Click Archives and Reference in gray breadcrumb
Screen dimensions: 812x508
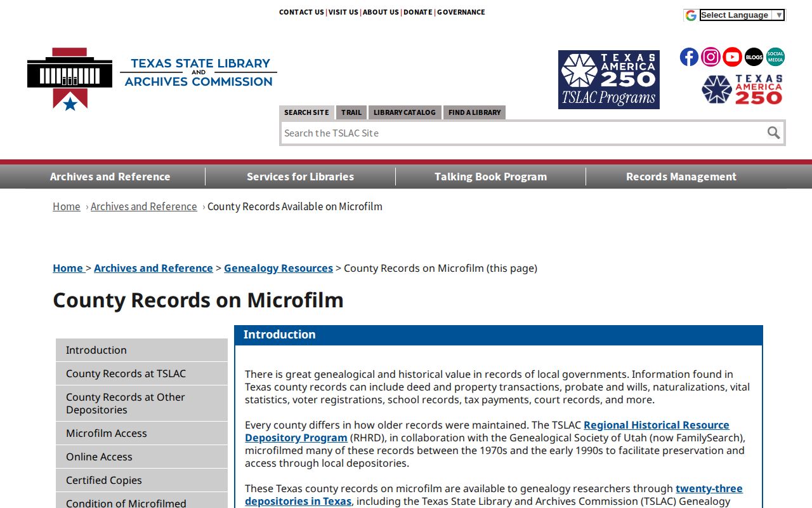click(x=144, y=206)
